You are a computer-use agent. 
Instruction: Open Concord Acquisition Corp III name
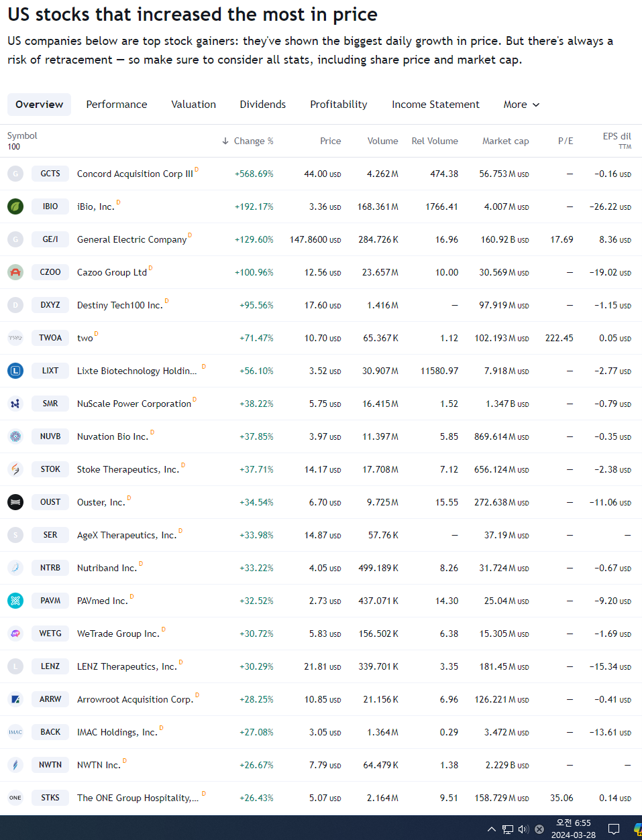135,174
